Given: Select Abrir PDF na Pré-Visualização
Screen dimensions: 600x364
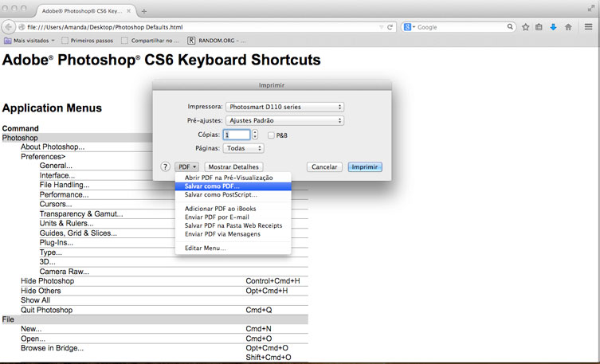Looking at the screenshot, I should tap(228, 178).
